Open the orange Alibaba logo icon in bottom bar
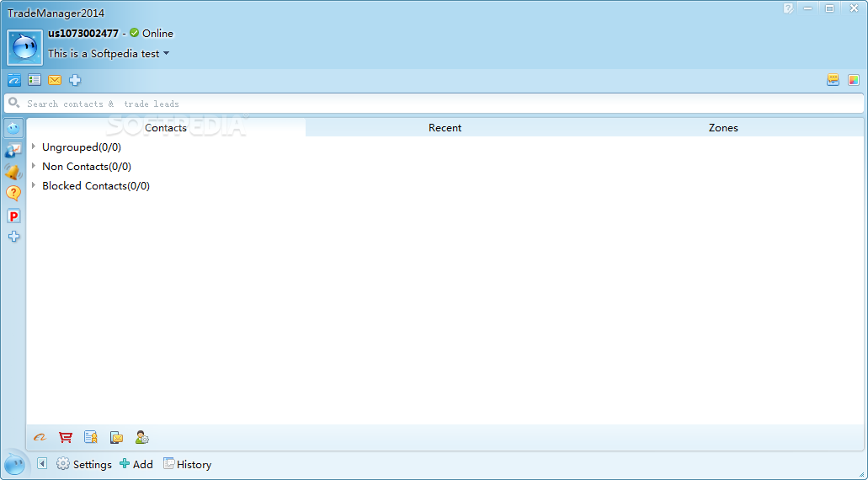The height and width of the screenshot is (480, 868). pos(40,437)
